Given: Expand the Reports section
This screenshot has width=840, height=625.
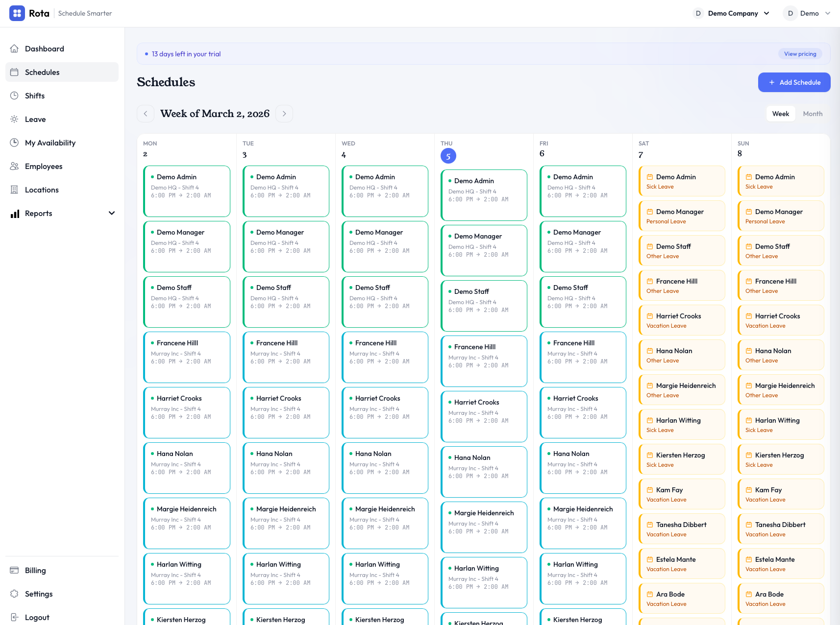Looking at the screenshot, I should pos(112,213).
